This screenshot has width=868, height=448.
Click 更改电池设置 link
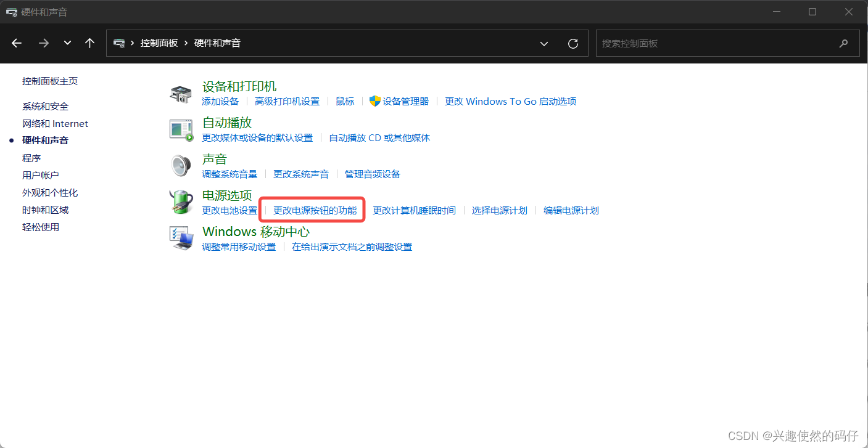[229, 211]
